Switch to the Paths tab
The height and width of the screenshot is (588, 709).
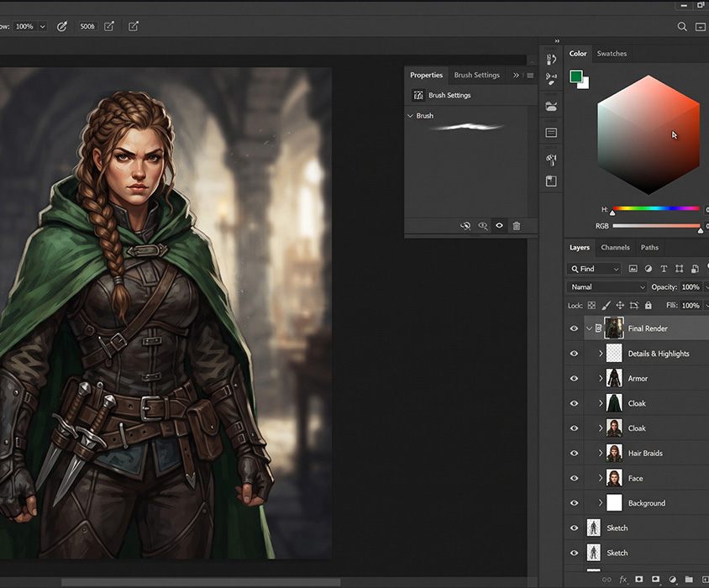(649, 248)
